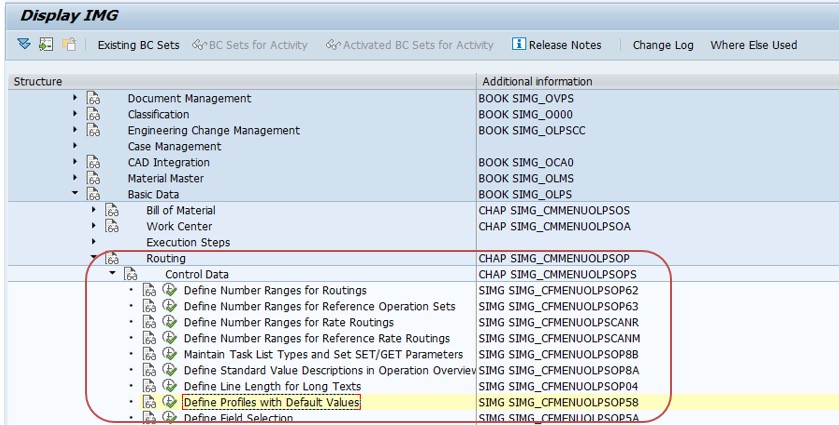
Task: Click CHAP SIMG_CMMENUOLPSOS cell
Action: pyautogui.click(x=554, y=210)
